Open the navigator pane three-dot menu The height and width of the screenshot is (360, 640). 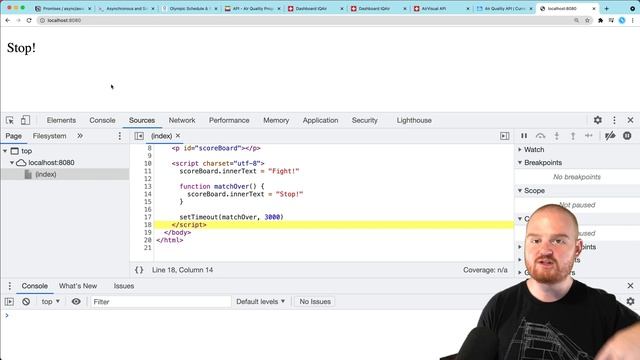(120, 136)
